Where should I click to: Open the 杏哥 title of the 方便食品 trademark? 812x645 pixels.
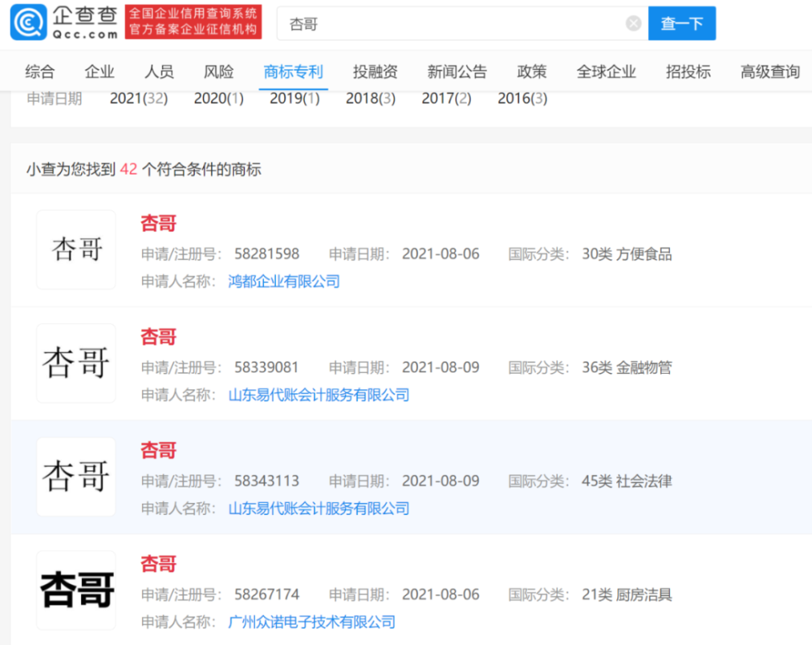158,223
